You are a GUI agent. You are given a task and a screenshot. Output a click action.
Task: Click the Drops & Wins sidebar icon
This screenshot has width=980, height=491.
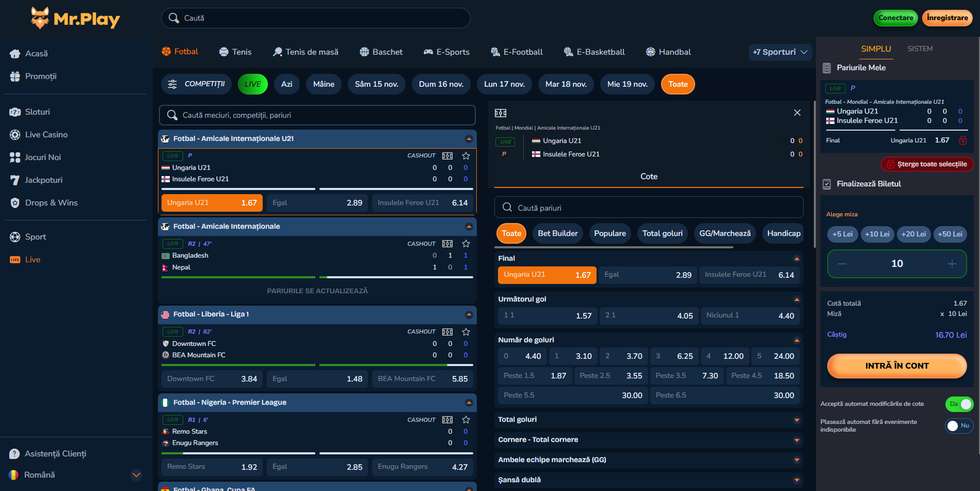tap(15, 203)
